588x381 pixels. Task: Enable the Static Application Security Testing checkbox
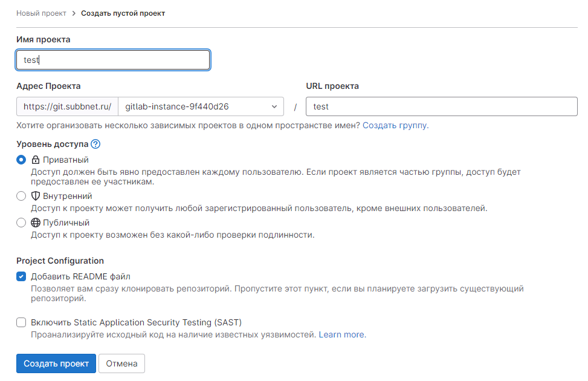pyautogui.click(x=21, y=322)
